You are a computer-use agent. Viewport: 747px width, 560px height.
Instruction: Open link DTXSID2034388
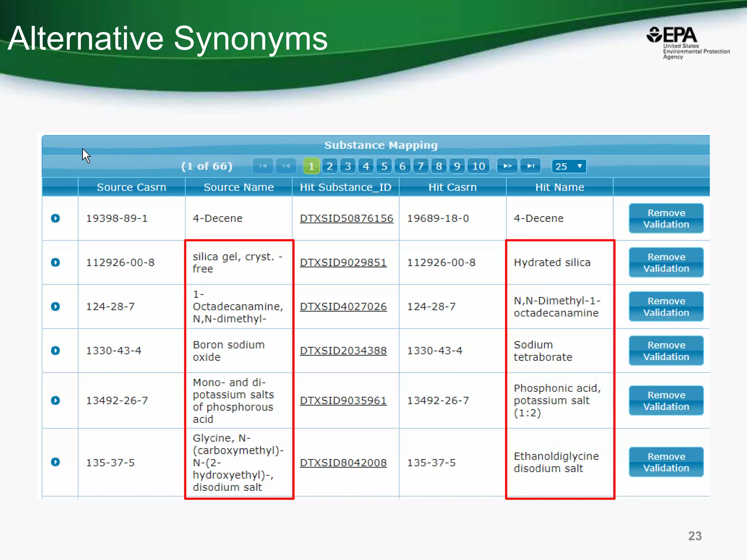pyautogui.click(x=343, y=351)
